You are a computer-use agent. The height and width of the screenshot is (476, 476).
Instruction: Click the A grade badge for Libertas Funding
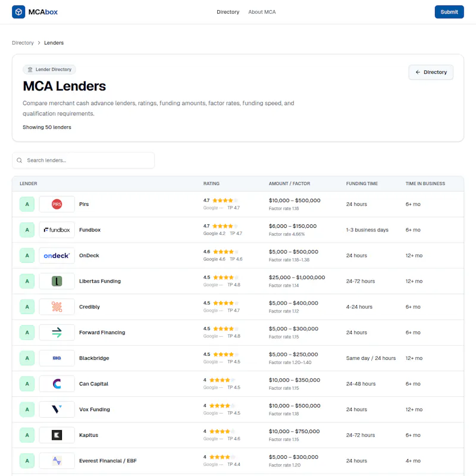click(27, 281)
